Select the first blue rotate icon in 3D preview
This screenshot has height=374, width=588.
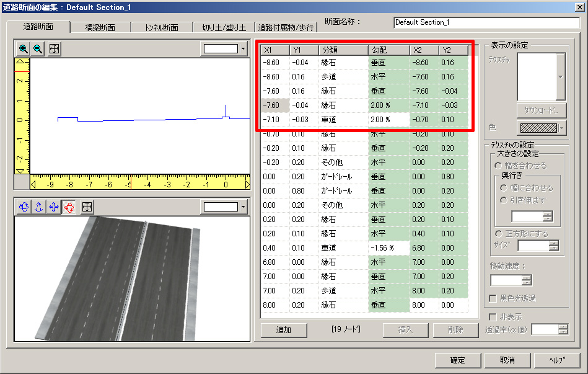24,207
